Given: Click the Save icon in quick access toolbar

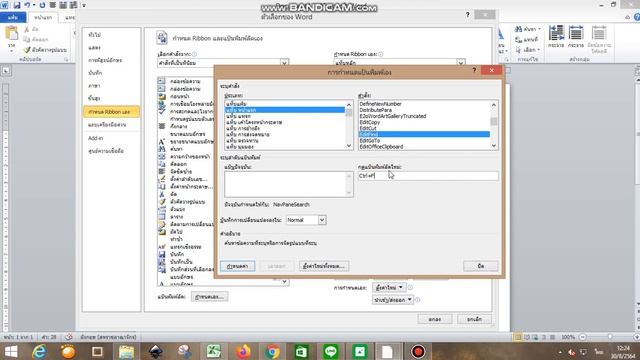Looking at the screenshot, I should 17,5.
